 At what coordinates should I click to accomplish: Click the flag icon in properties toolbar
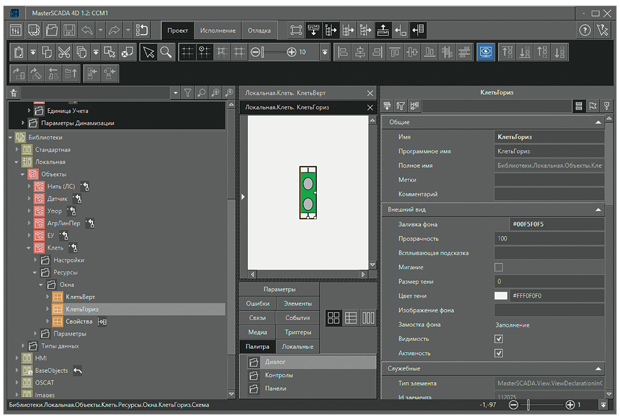point(592,106)
